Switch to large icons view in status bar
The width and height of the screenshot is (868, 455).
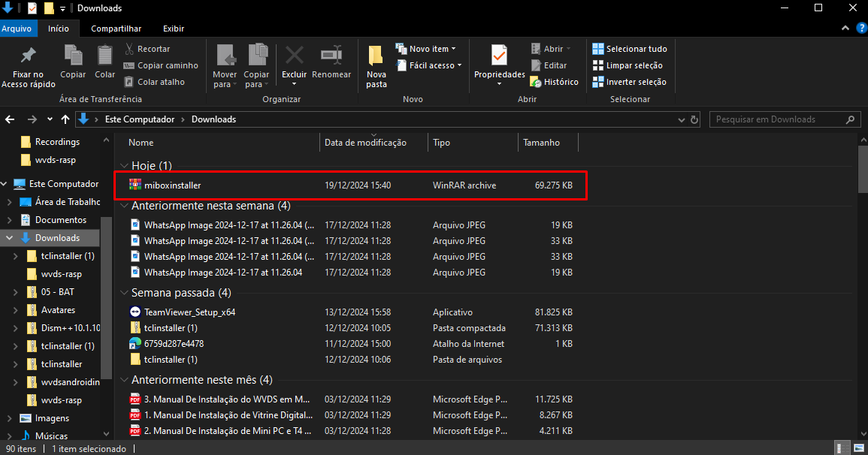point(858,448)
